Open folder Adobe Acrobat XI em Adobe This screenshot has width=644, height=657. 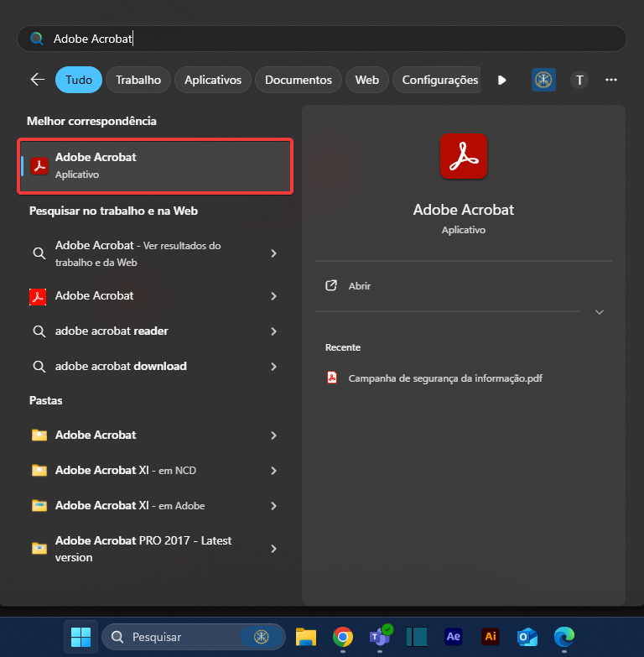(155, 506)
